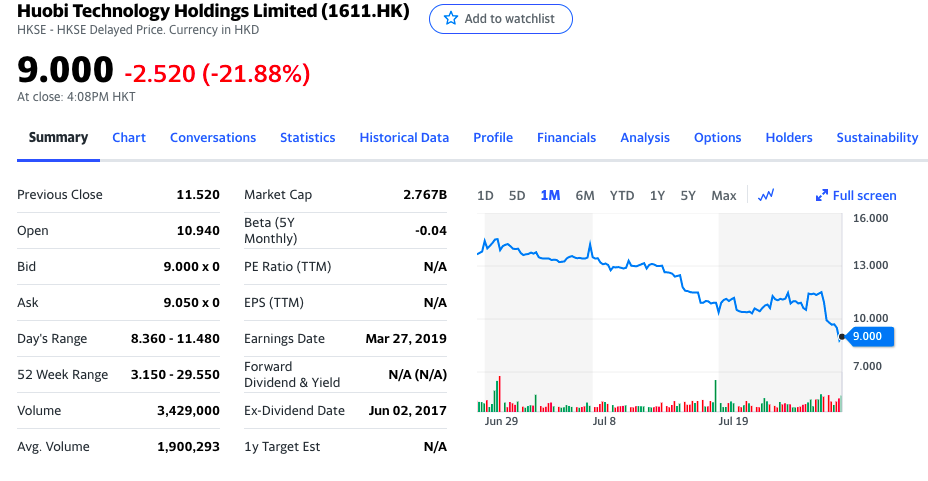Select the Max chart range
The image size is (928, 481).
tap(724, 195)
